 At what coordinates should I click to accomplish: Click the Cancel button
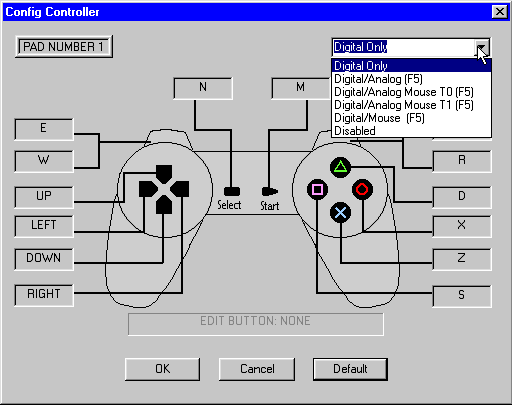coord(257,369)
